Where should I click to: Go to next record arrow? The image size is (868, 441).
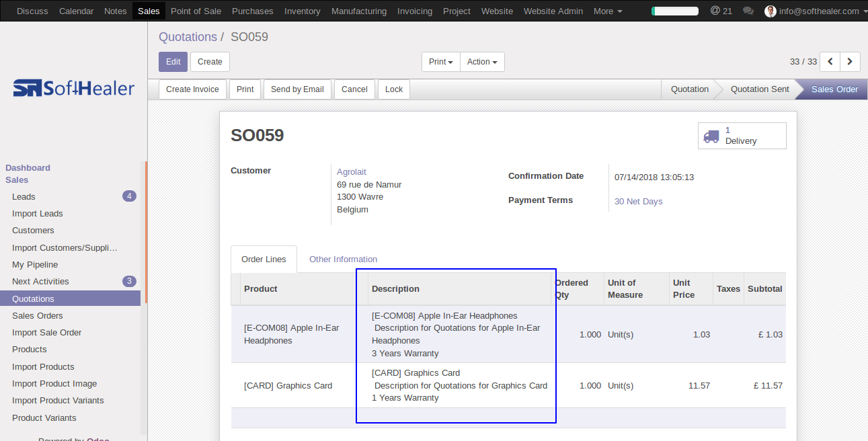click(x=851, y=62)
